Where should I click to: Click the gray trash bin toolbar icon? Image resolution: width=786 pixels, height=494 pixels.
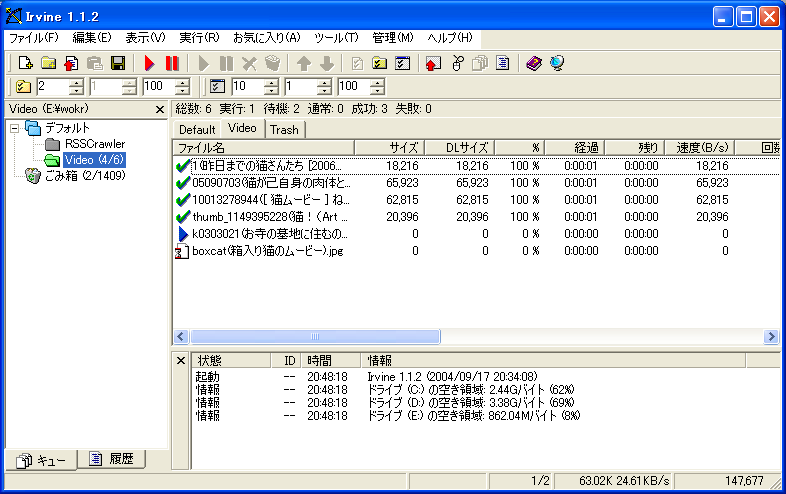tap(272, 63)
